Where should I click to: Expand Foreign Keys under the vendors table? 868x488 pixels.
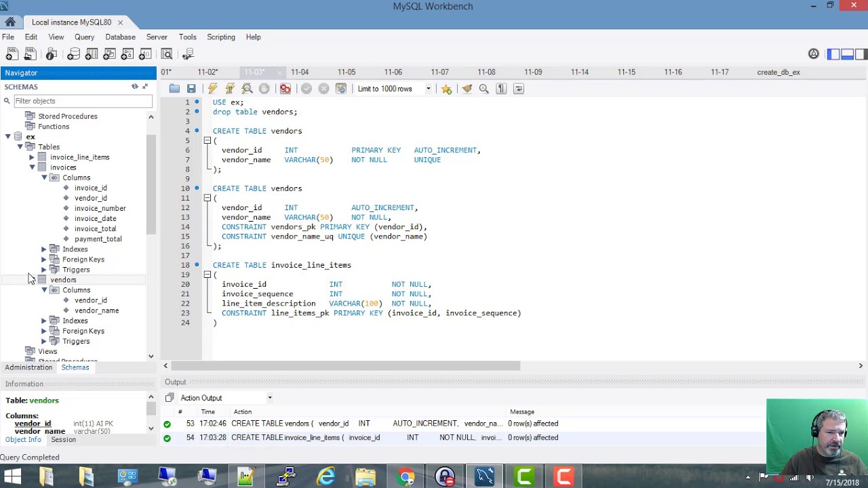(44, 331)
